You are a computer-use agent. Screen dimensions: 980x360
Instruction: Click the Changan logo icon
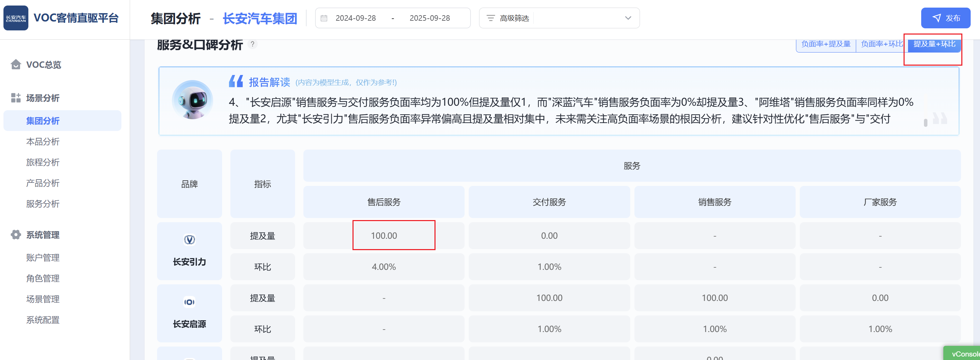click(16, 18)
